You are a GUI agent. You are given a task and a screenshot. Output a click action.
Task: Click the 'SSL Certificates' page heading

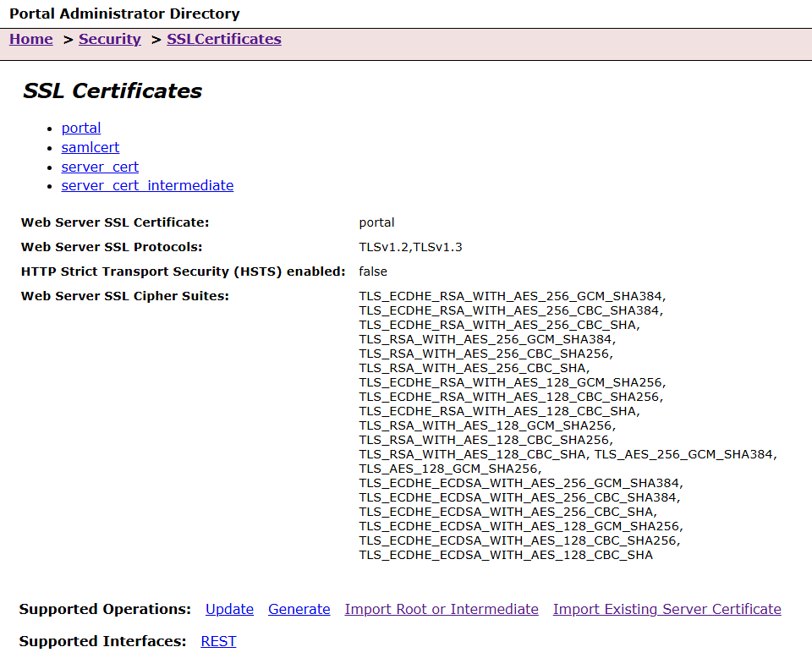click(112, 90)
